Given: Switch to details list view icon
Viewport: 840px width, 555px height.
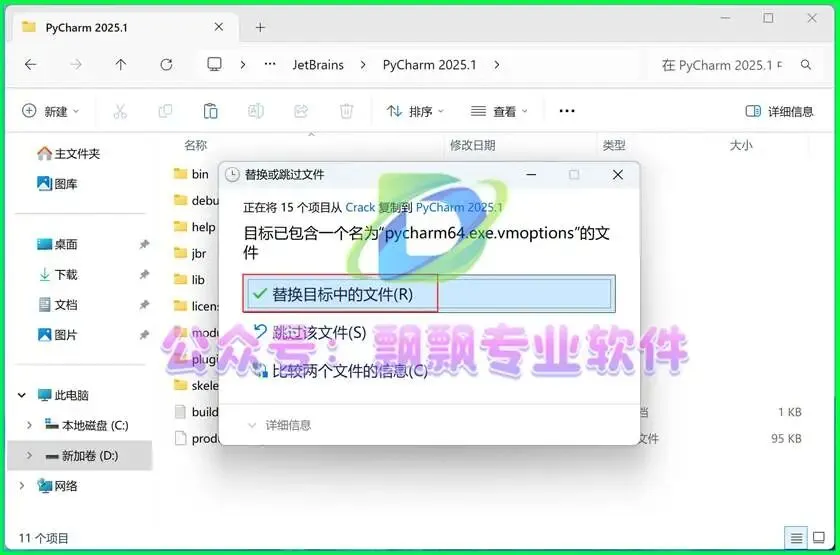Looking at the screenshot, I should [797, 538].
